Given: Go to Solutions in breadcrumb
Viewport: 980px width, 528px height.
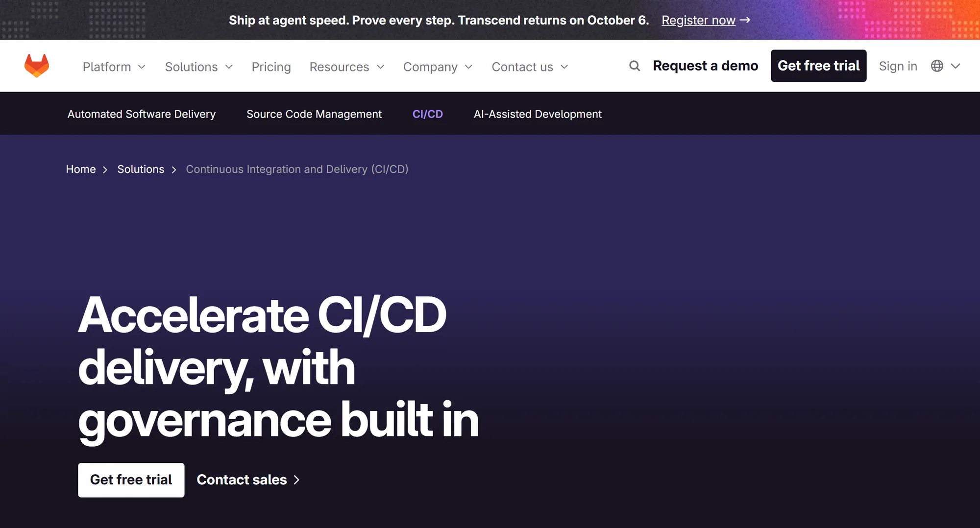Looking at the screenshot, I should pyautogui.click(x=141, y=169).
